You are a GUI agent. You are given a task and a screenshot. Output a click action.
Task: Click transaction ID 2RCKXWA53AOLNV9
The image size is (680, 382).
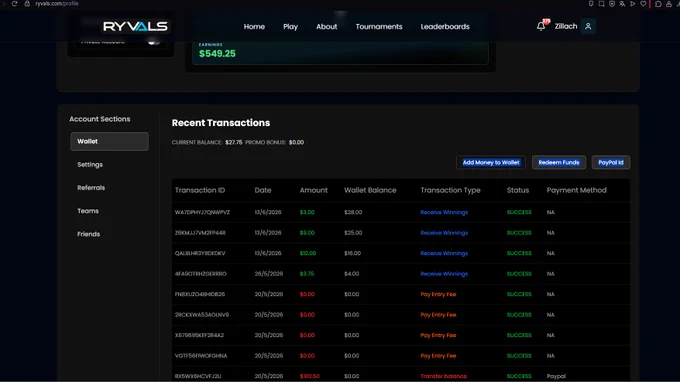coord(202,315)
